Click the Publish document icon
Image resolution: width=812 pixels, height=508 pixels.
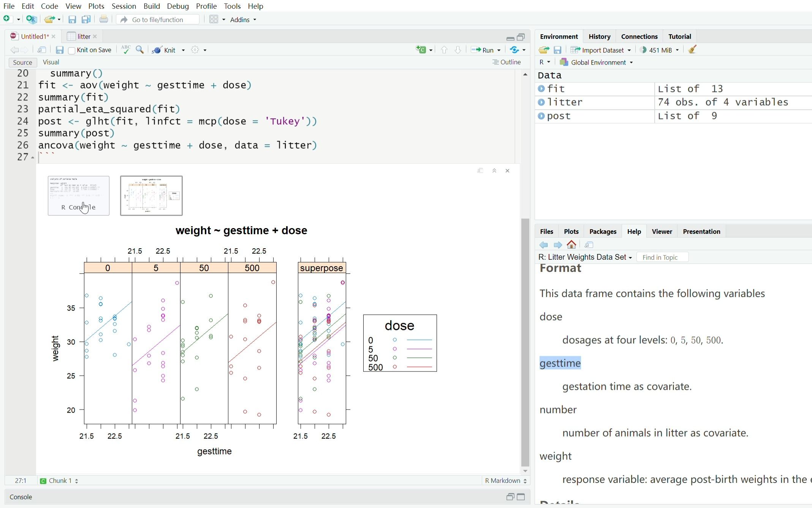pyautogui.click(x=514, y=50)
